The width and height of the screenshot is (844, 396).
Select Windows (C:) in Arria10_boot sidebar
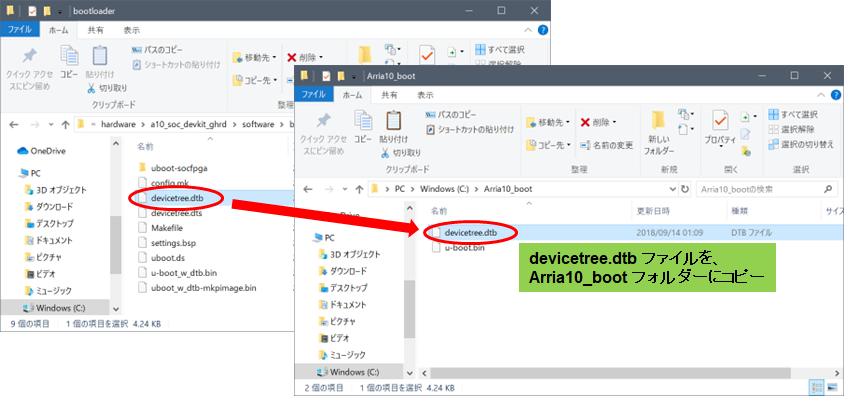(x=348, y=372)
